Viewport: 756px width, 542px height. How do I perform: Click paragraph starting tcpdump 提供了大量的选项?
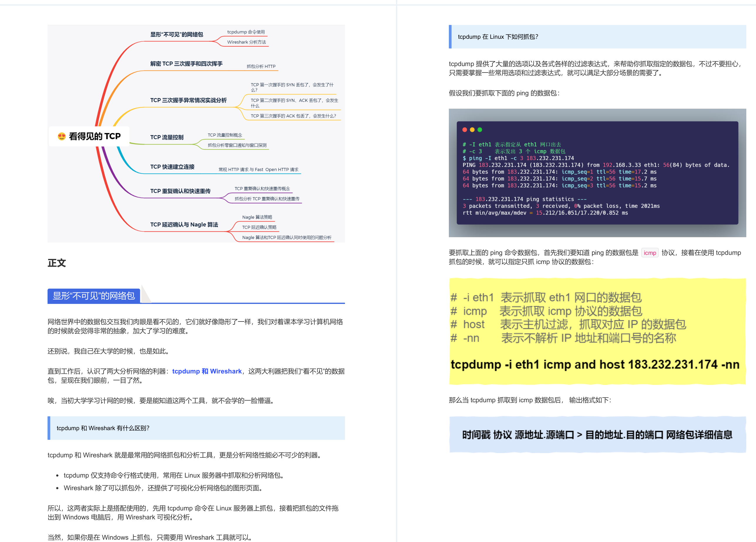click(596, 68)
